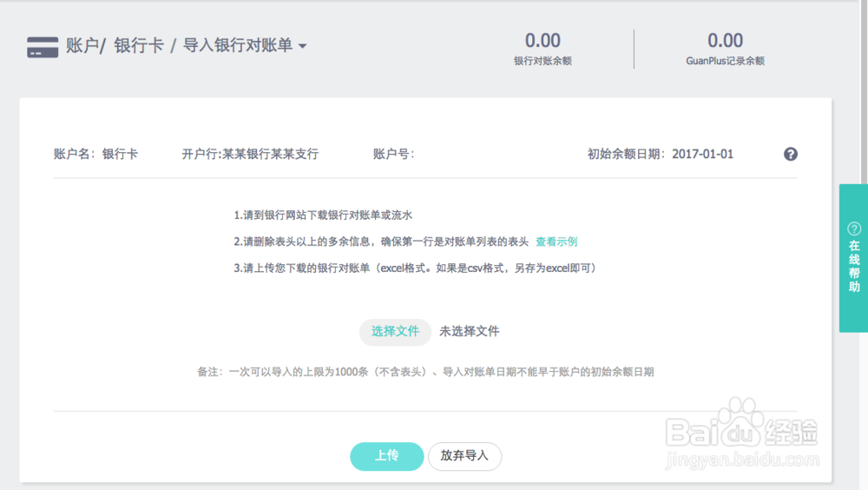Click the bank card icon in header
This screenshot has width=868, height=490.
[43, 47]
